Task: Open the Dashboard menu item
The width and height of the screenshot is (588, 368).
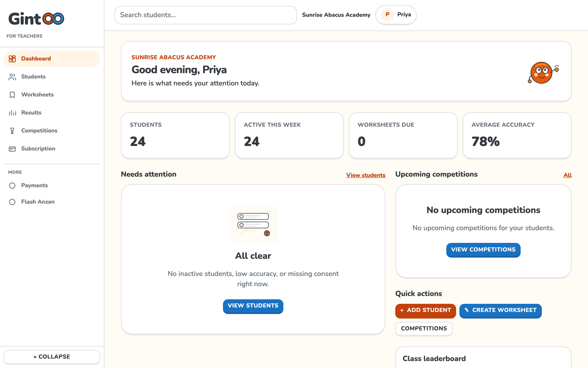Action: (52, 59)
